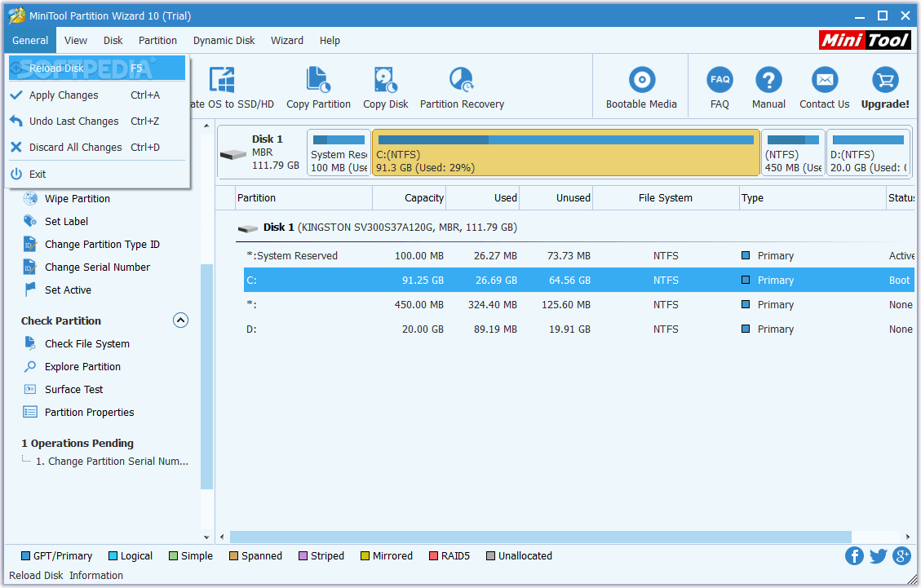Click the horizontal scrollbar of partition list
Viewport: 921px width, 588px height.
[x=540, y=537]
